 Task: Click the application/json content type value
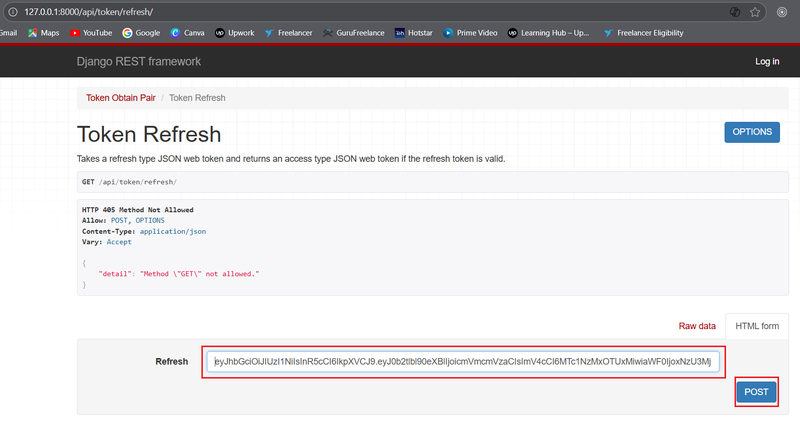click(x=173, y=231)
